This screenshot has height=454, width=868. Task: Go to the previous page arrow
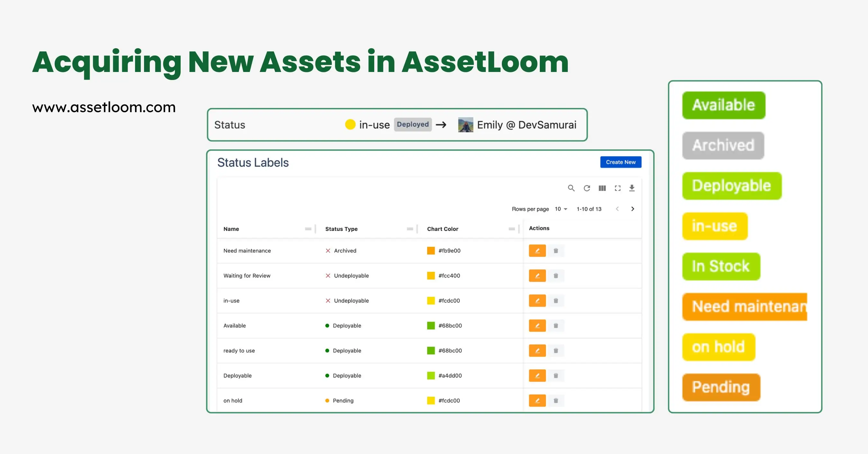coord(617,209)
